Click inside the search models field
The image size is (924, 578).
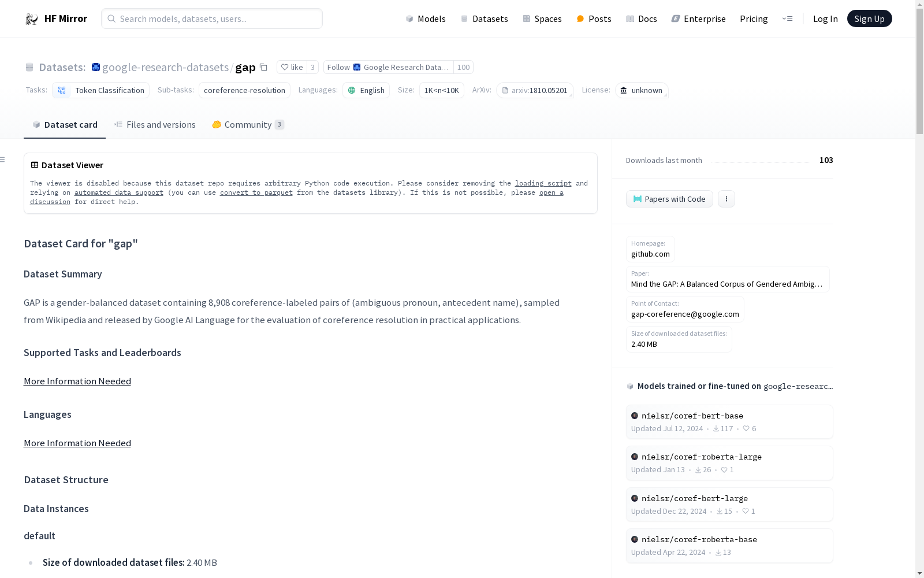coord(212,18)
